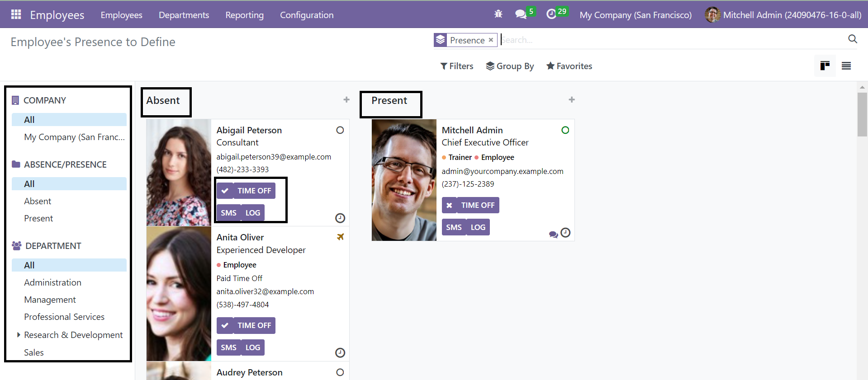Click LOG button on Anita Oliver's card
This screenshot has width=868, height=380.
[x=253, y=347]
